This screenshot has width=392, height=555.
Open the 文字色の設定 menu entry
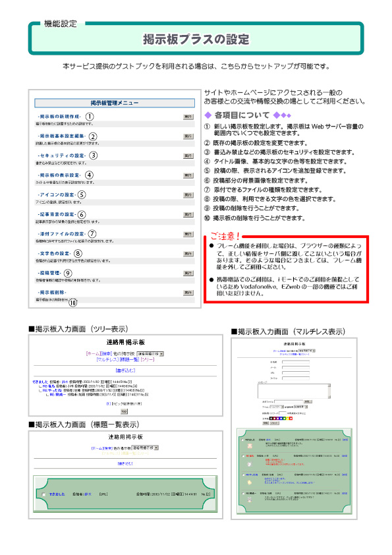(54, 253)
